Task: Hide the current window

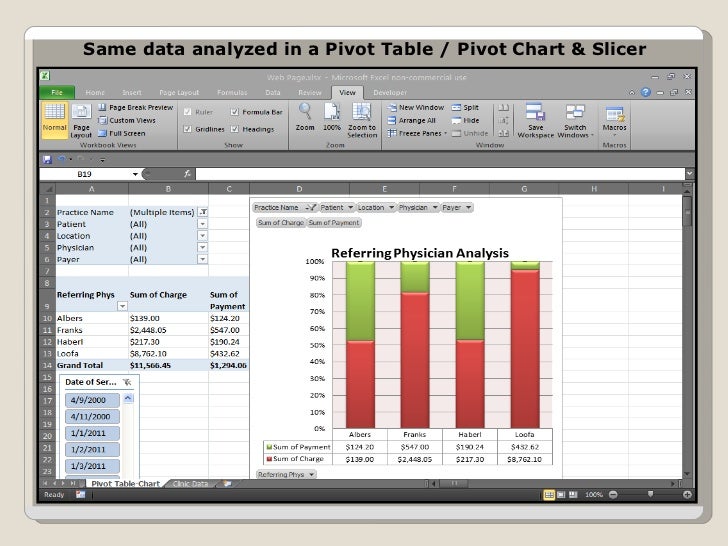Action: coord(465,120)
